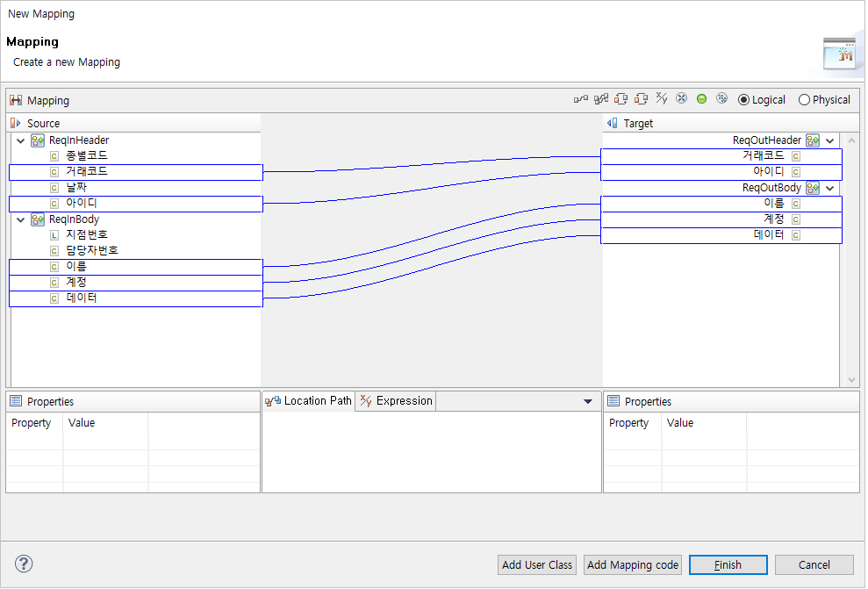
Task: Click the Finish button
Action: tap(728, 564)
